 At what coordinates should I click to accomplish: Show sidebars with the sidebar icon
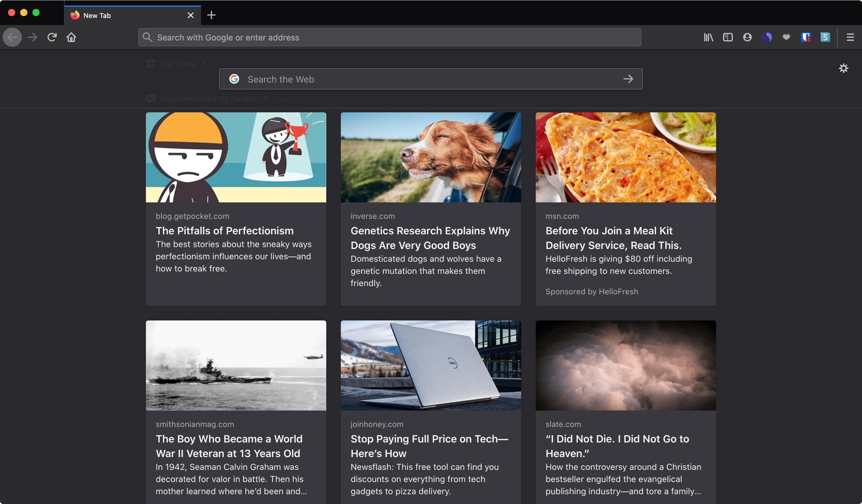click(x=728, y=37)
